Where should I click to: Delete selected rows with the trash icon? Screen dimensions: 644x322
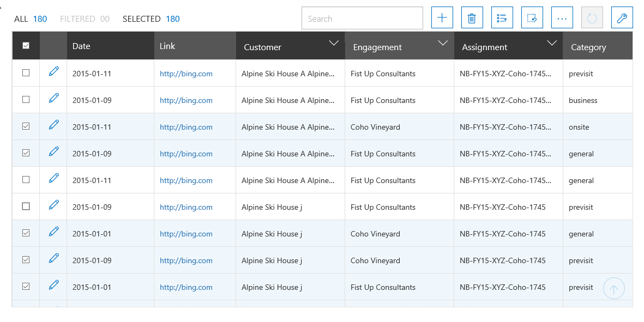(472, 17)
